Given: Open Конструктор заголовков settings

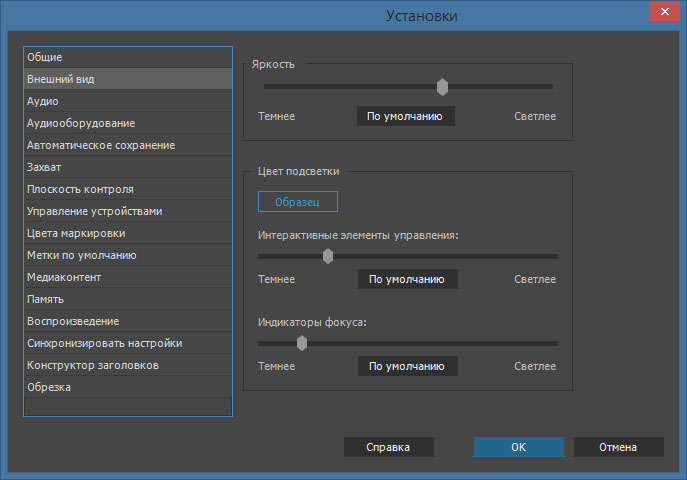Looking at the screenshot, I should click(x=128, y=365).
